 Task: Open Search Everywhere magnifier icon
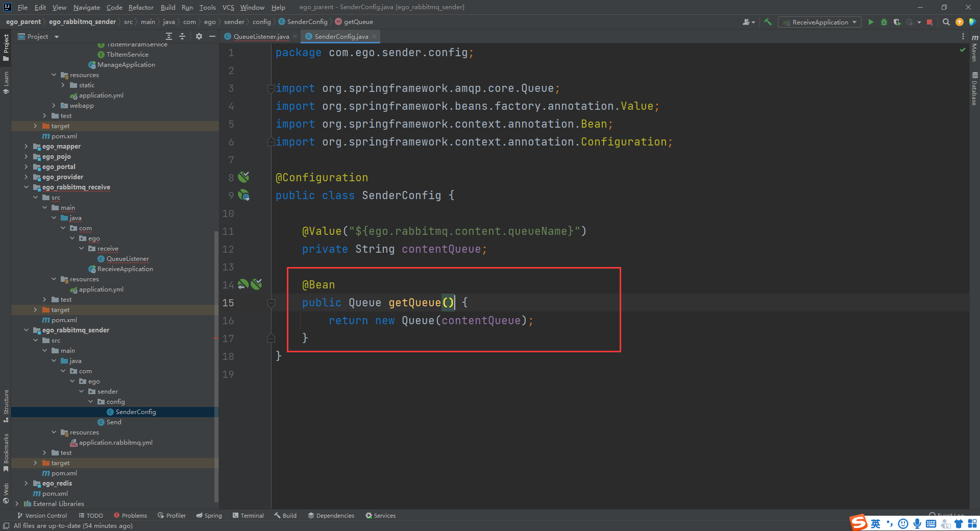946,22
